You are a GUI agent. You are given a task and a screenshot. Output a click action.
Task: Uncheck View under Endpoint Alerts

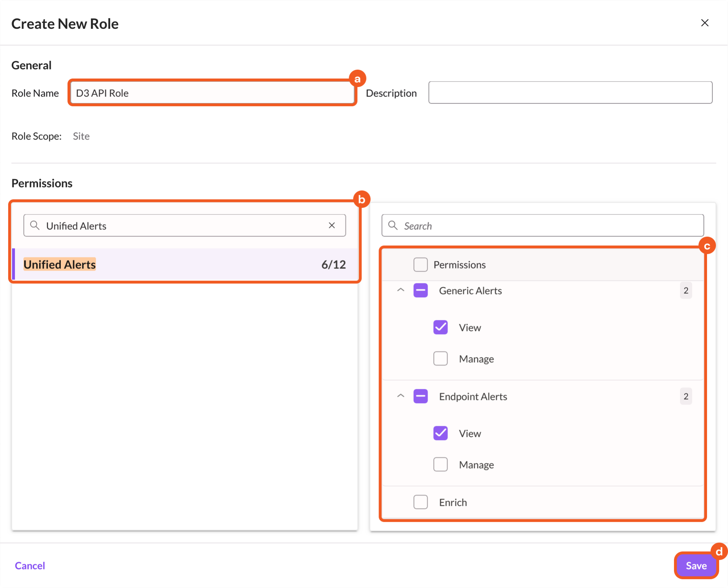tap(440, 433)
